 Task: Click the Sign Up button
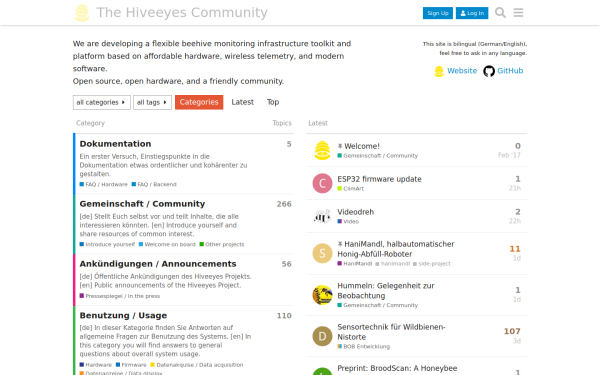point(438,13)
